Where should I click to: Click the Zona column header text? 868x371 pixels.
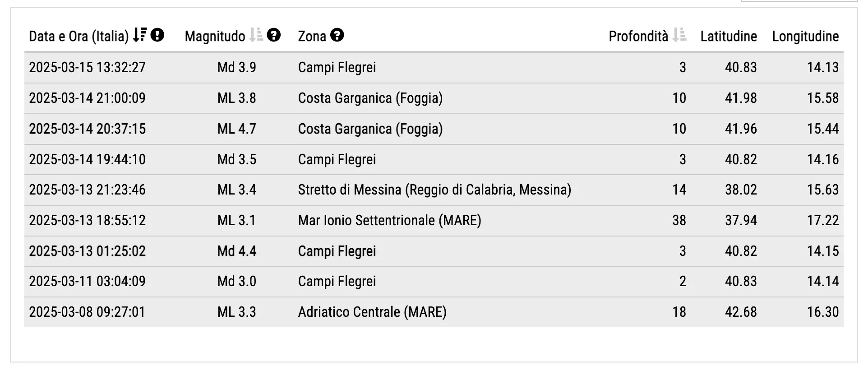tap(312, 36)
